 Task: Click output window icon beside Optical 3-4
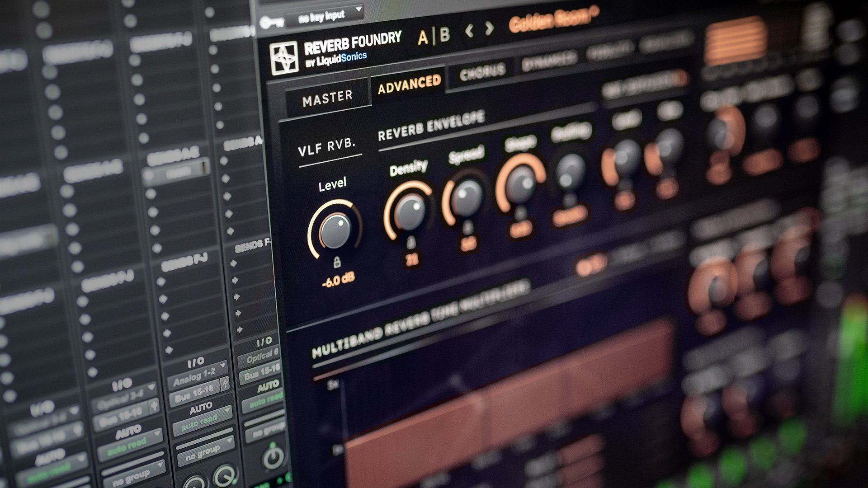coord(155,407)
